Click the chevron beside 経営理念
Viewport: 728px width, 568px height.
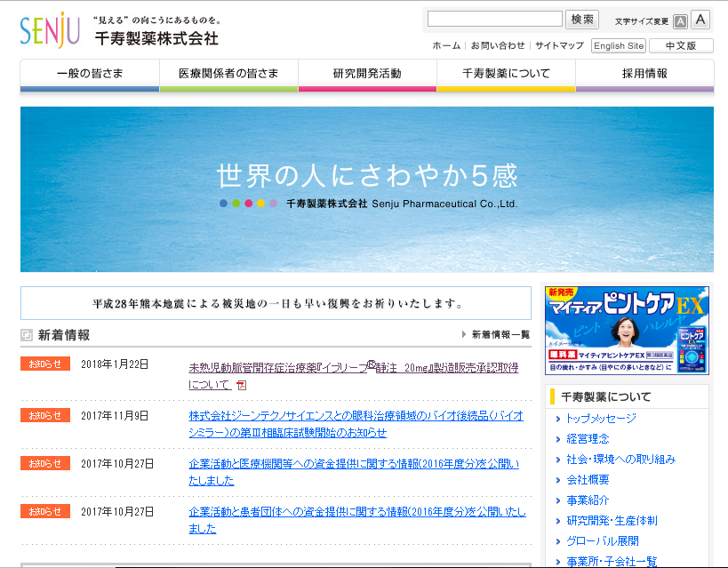558,439
